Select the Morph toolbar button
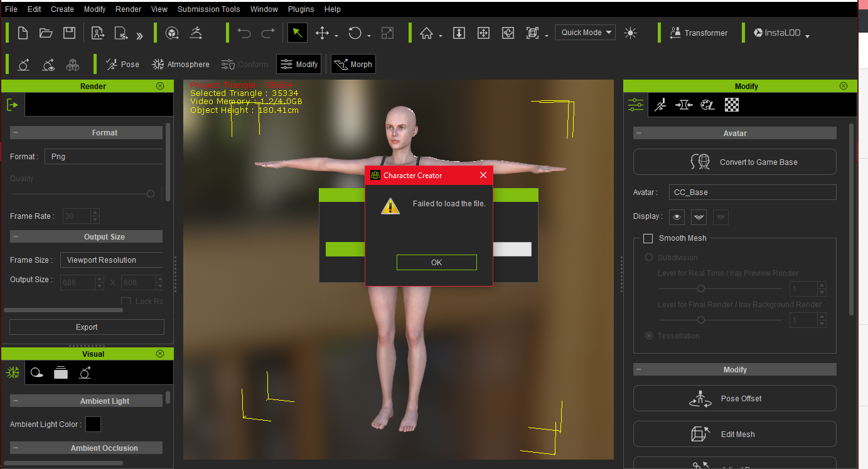Screen dimensions: 868x469 click(x=353, y=64)
